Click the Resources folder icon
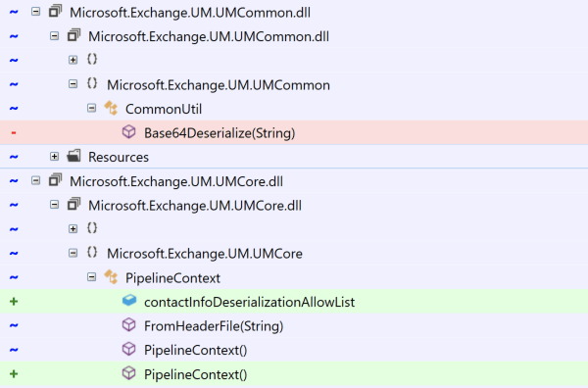Screen dimensions: 588x388 tap(73, 156)
